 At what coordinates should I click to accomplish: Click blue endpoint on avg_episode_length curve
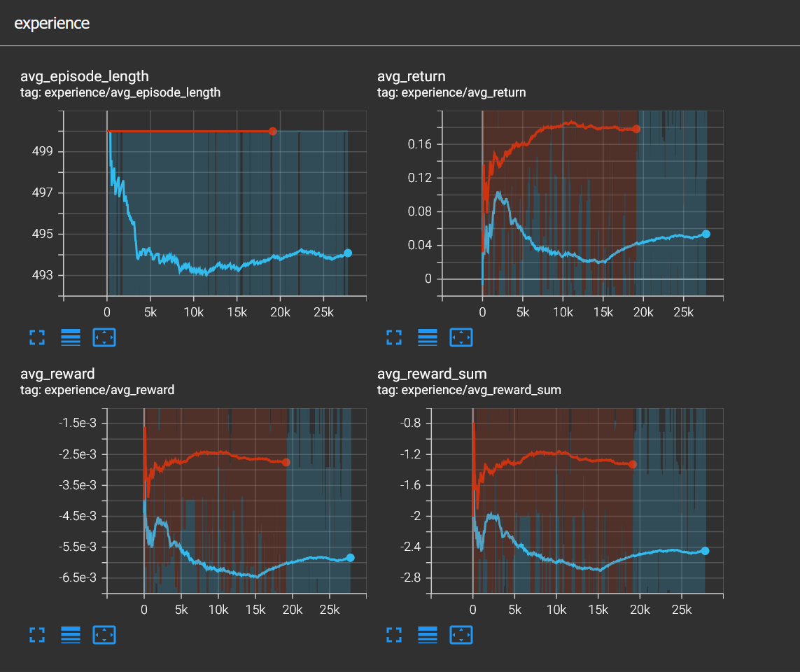point(348,253)
